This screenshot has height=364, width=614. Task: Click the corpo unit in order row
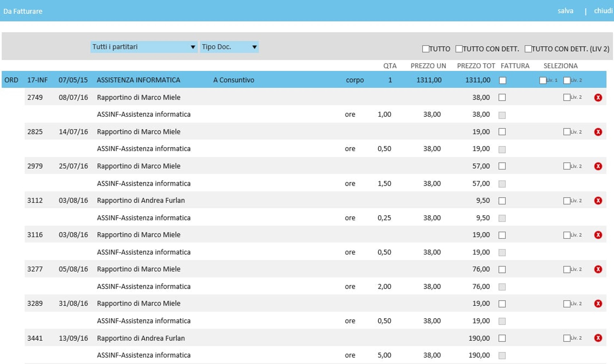coord(355,80)
